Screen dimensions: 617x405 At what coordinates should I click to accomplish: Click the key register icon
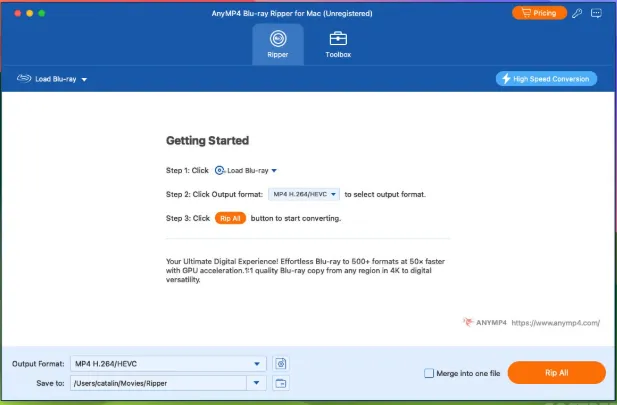577,13
